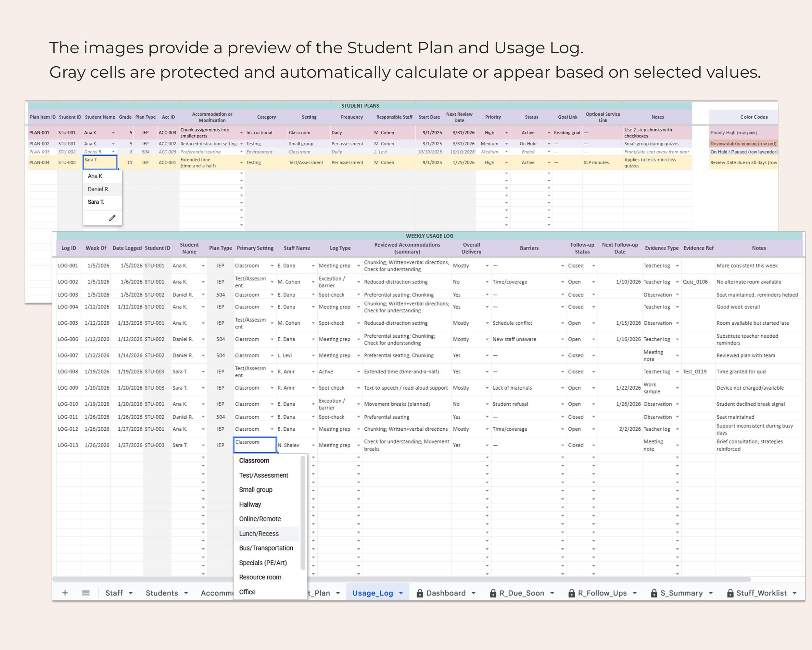Expand the PLAN-002 Status On Hold dropdown

click(549, 144)
